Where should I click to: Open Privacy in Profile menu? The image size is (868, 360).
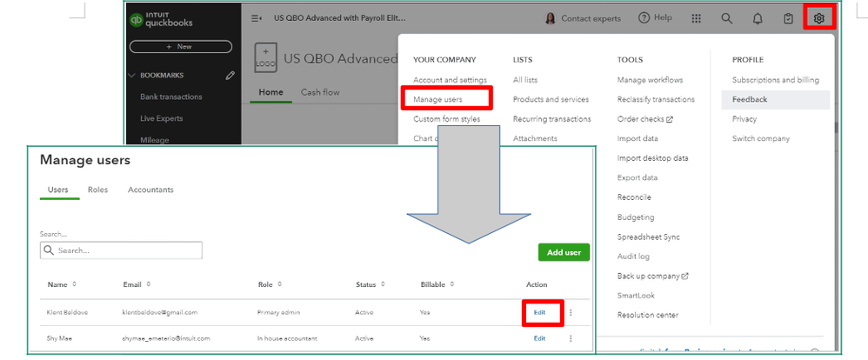744,118
